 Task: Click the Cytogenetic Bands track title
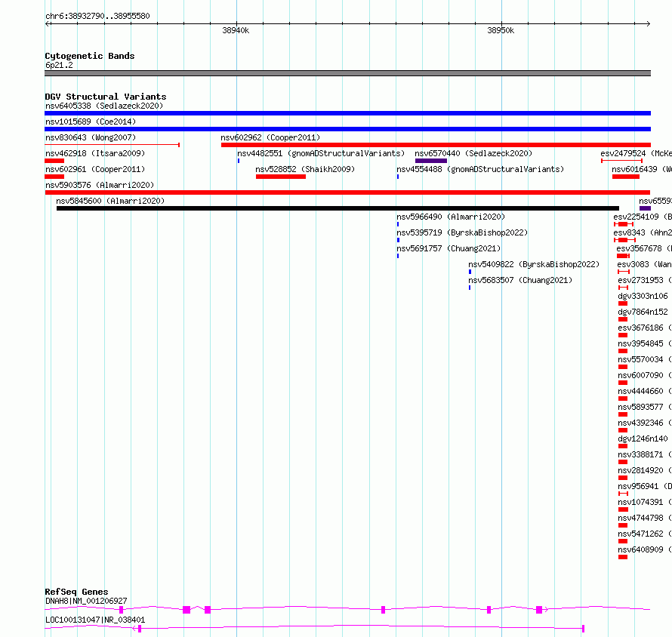(90, 56)
